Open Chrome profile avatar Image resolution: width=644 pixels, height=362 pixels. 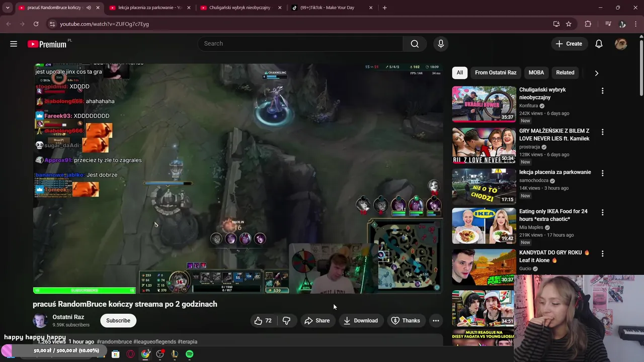622,24
